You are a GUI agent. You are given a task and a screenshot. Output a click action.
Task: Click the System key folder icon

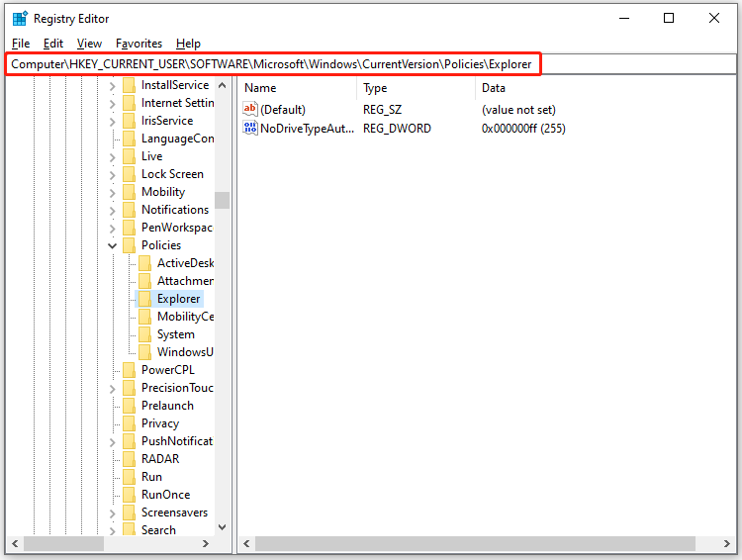point(145,334)
